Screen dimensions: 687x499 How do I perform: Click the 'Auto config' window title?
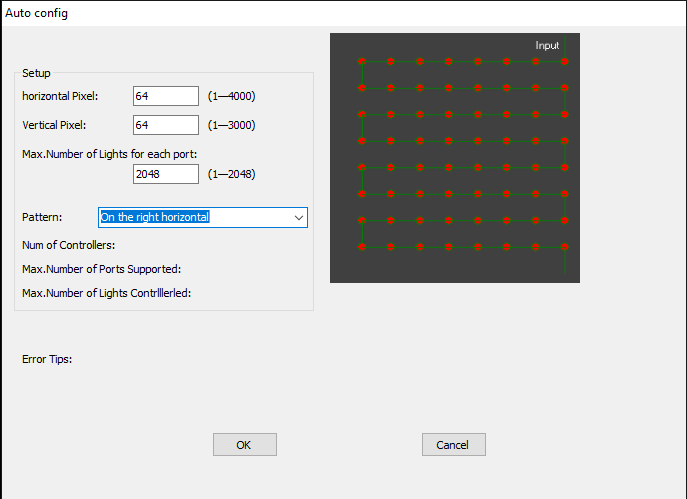coord(36,13)
